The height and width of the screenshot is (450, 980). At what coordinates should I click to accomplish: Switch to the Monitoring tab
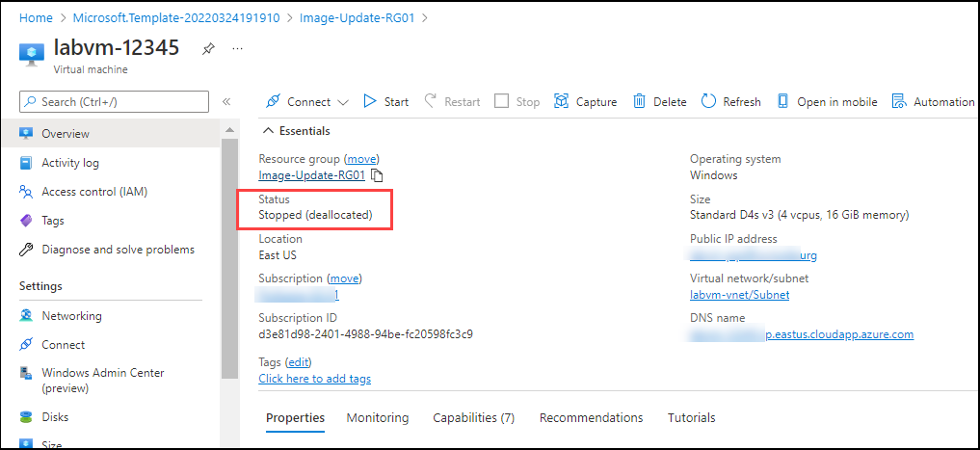click(378, 417)
